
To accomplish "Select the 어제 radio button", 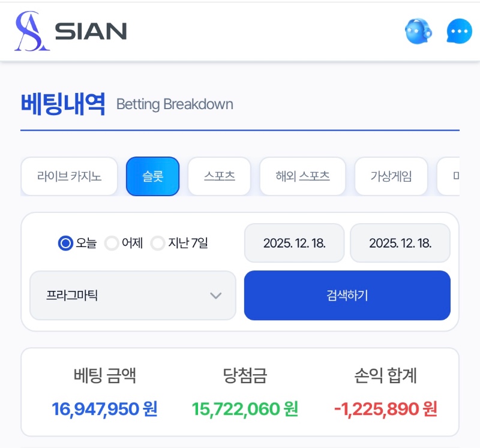I will pyautogui.click(x=112, y=243).
